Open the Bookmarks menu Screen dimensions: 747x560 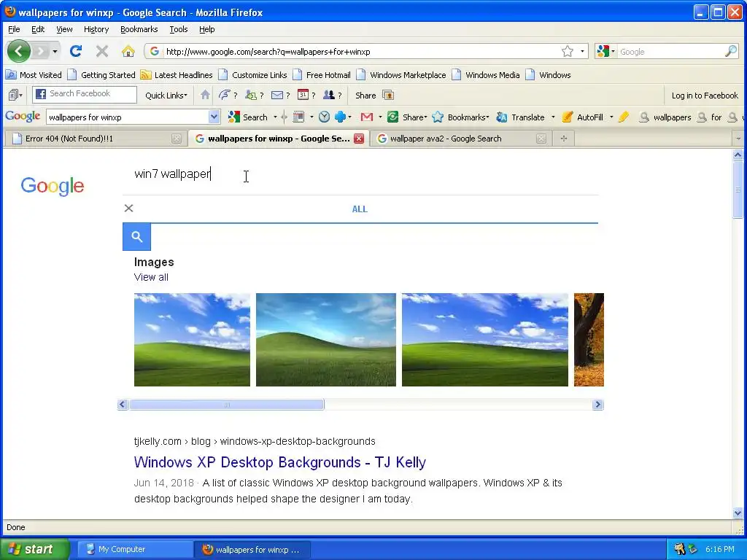(x=139, y=29)
